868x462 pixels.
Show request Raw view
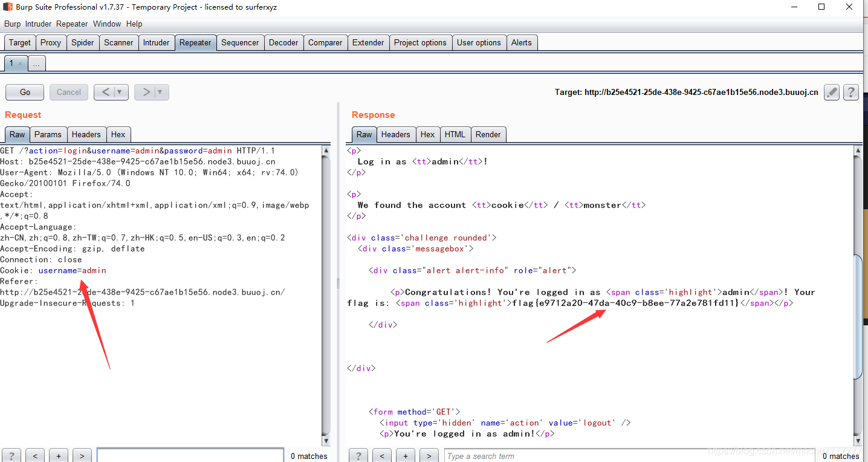pyautogui.click(x=18, y=134)
